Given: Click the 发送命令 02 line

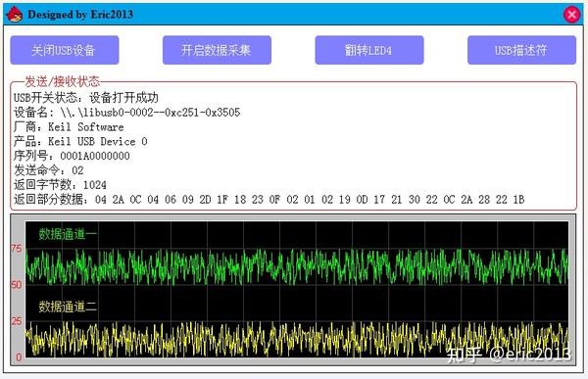Looking at the screenshot, I should 49,170.
